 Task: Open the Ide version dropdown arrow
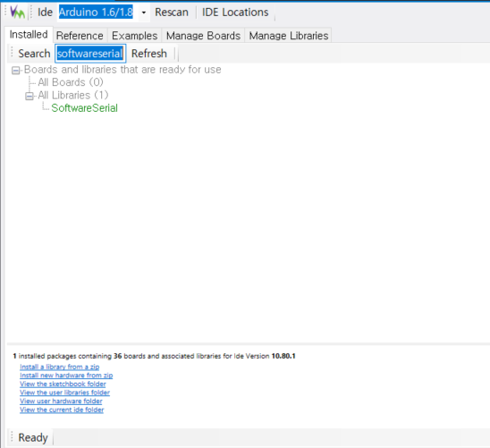[143, 13]
